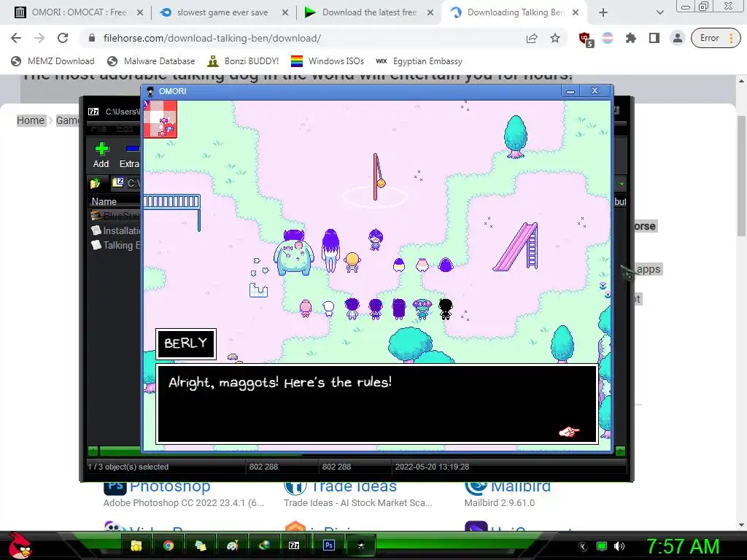Select the Installati... file in 7-Zip

[117, 230]
